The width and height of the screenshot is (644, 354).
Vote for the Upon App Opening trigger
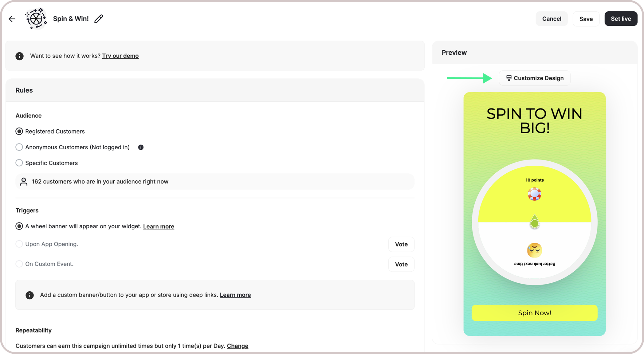click(401, 244)
